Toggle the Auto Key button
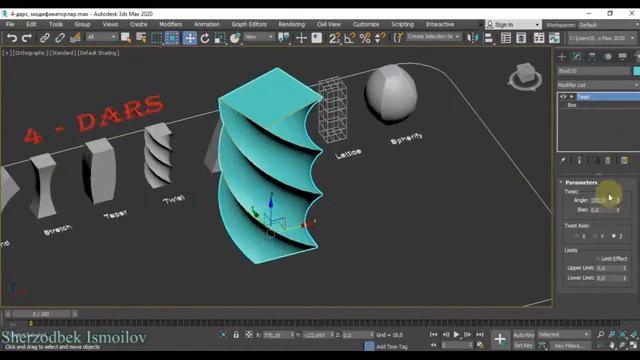This screenshot has width=640, height=360. pos(524,335)
